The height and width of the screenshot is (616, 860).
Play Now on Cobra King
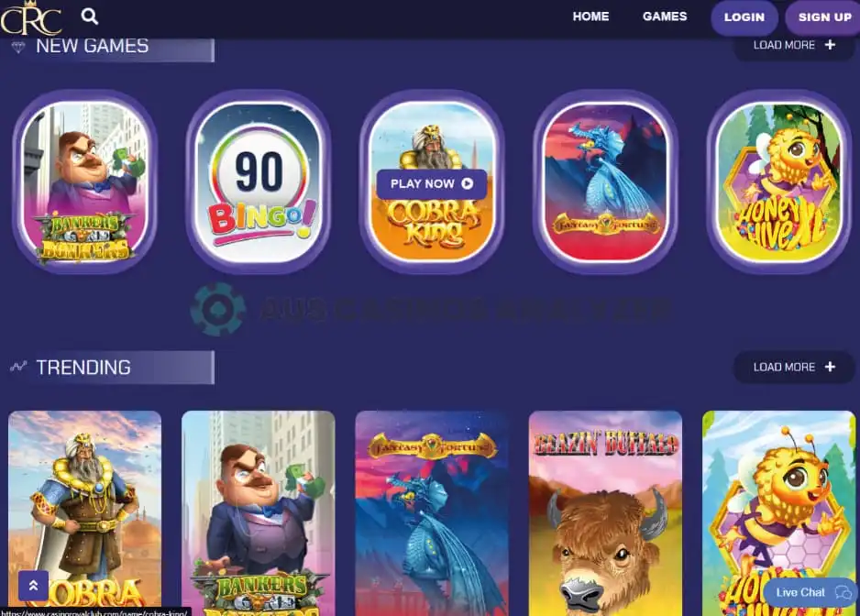[x=432, y=183]
